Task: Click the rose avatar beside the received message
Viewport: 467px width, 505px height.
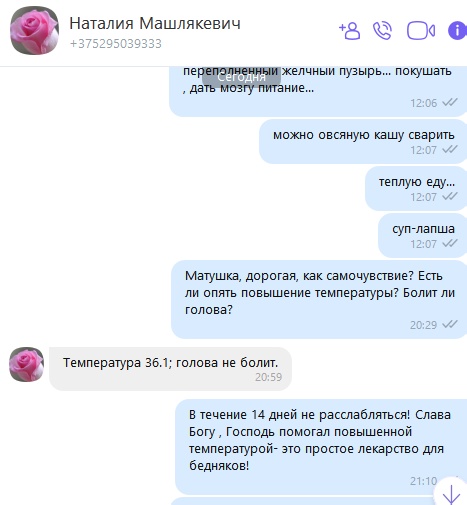Action: [26, 364]
